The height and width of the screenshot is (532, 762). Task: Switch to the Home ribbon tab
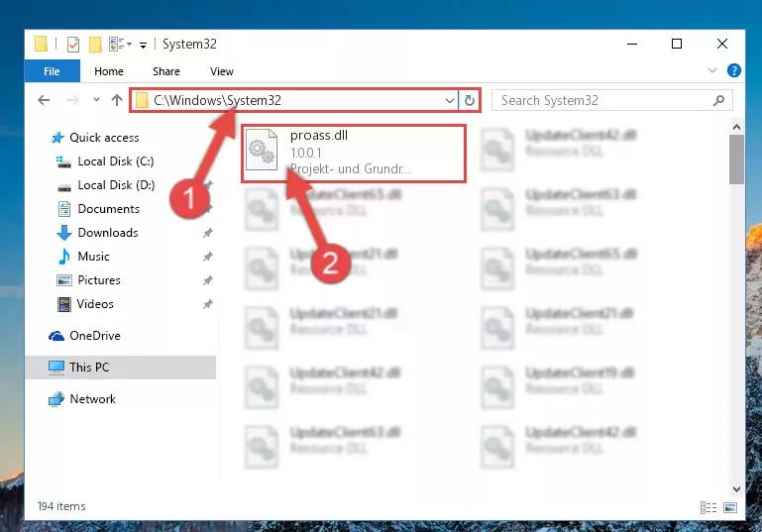pos(109,71)
